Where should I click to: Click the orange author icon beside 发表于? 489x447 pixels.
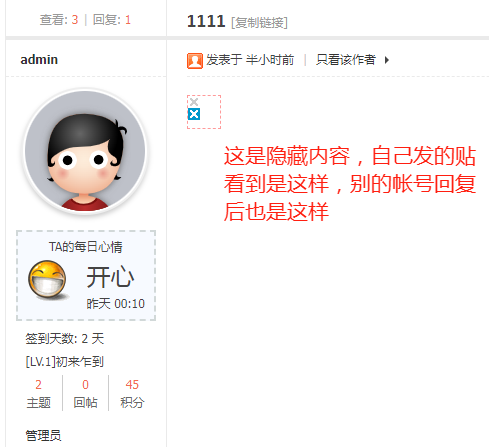click(x=195, y=61)
